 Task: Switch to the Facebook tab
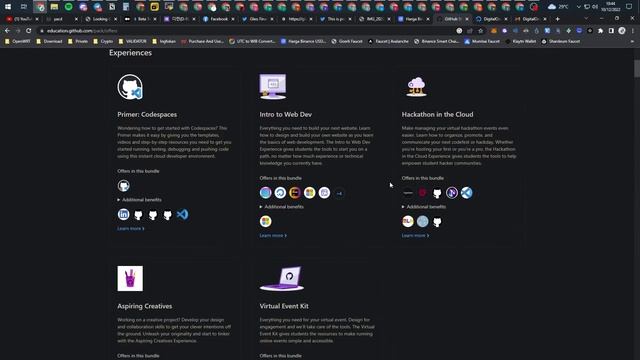[219, 19]
